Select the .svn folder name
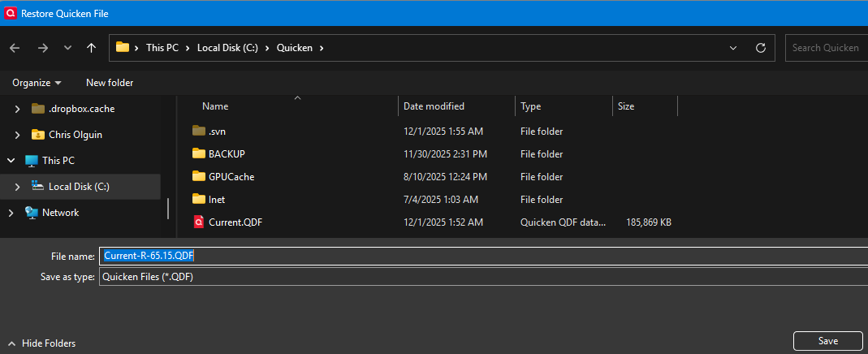 click(x=217, y=132)
